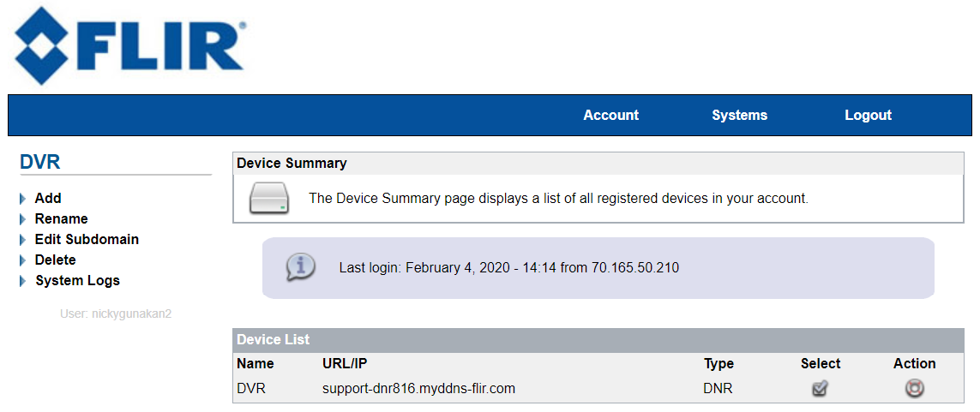Click the red Action icon for DVR
Viewport: 980px width, 412px height.
[914, 388]
